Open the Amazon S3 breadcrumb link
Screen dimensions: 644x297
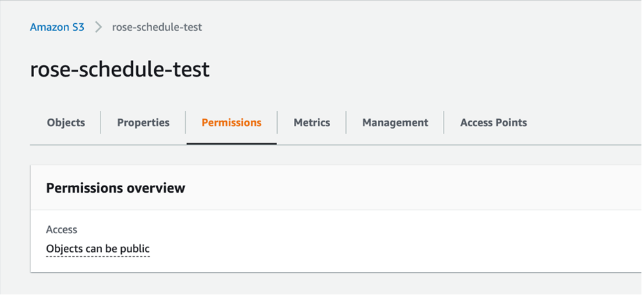click(x=57, y=28)
